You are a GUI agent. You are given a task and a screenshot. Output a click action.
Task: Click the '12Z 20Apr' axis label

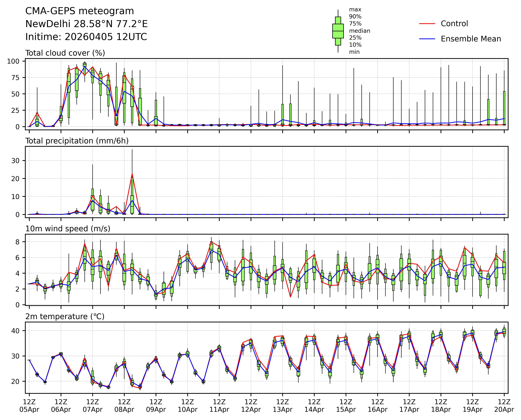[x=504, y=405]
